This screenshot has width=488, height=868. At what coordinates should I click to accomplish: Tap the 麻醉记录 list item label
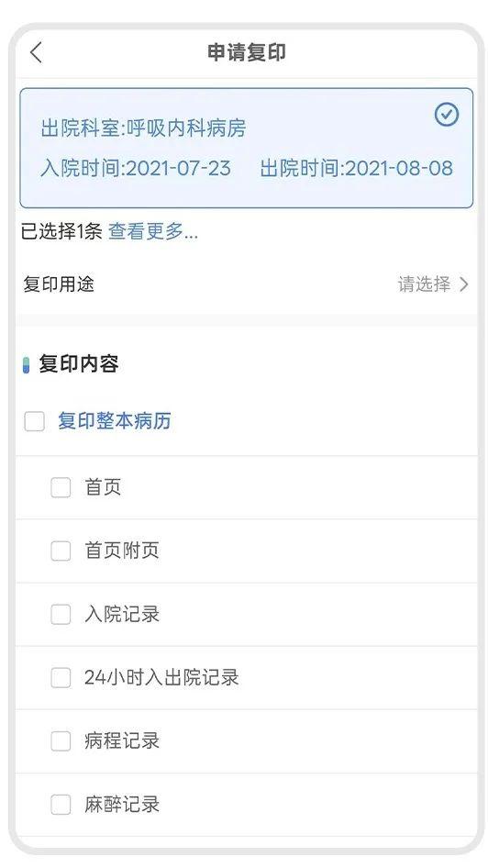(122, 805)
